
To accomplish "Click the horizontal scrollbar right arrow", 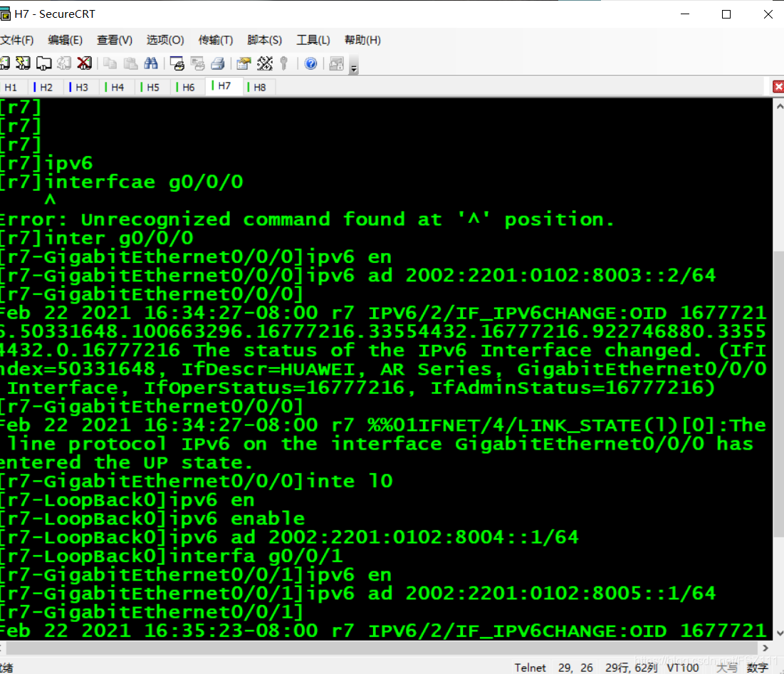I will 765,648.
